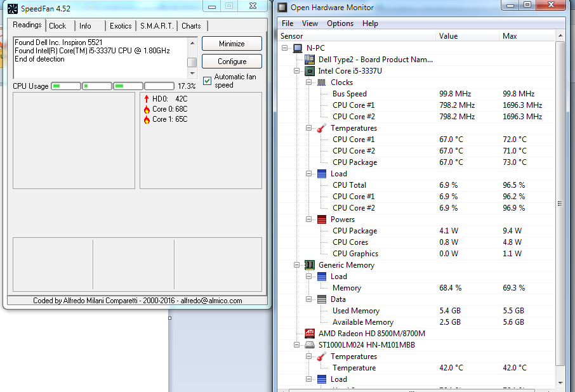Open the View menu
This screenshot has height=392, width=575.
click(310, 23)
